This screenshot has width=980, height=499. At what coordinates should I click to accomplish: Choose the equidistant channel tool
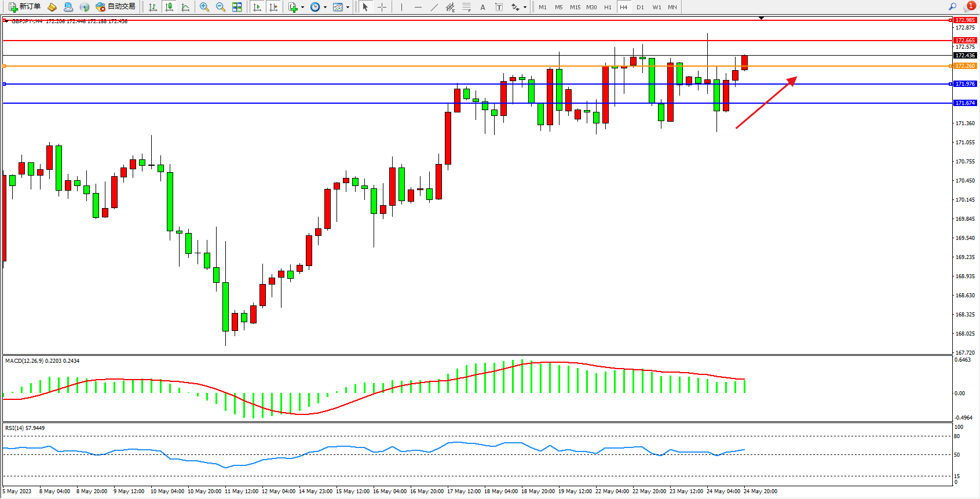tap(450, 7)
